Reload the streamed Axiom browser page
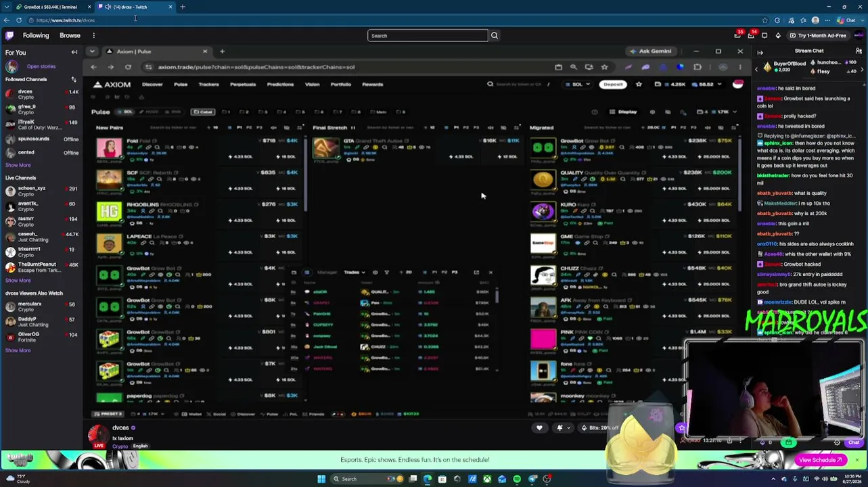868x487 pixels. (x=128, y=67)
